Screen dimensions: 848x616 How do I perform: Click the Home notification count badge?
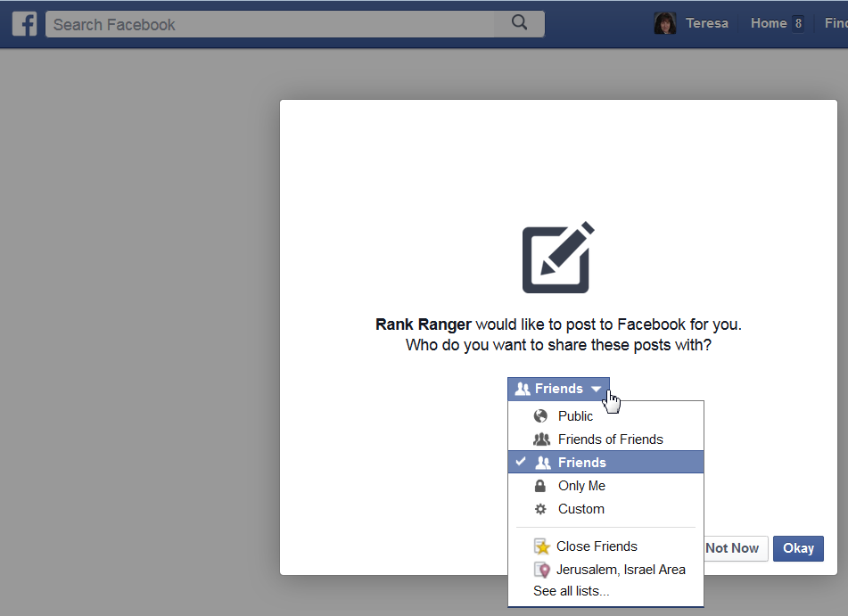click(x=798, y=23)
